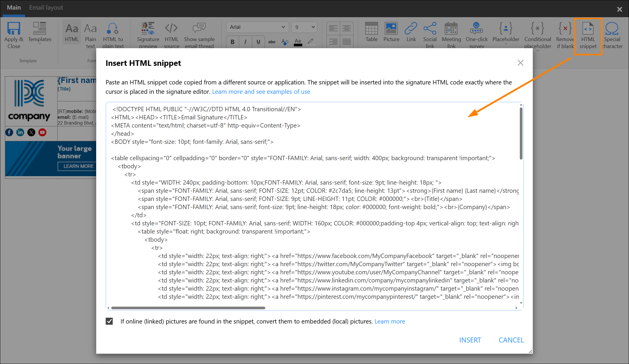This screenshot has width=629, height=364.
Task: Close the Insert HTML snippet dialog
Action: coord(520,63)
